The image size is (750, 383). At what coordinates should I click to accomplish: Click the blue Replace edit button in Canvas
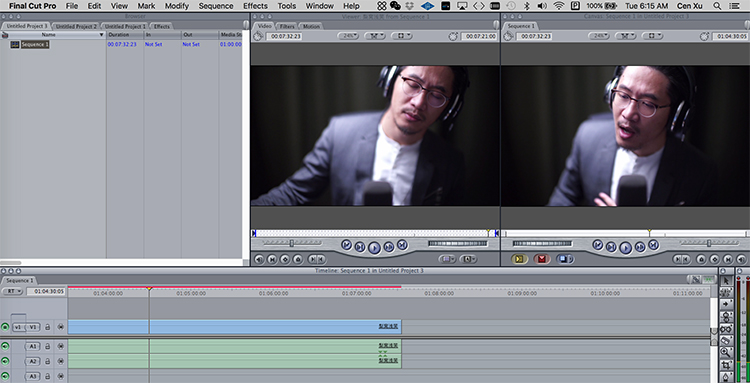coord(564,259)
